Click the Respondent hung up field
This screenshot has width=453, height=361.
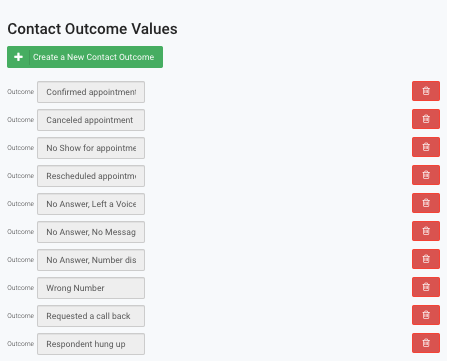91,344
